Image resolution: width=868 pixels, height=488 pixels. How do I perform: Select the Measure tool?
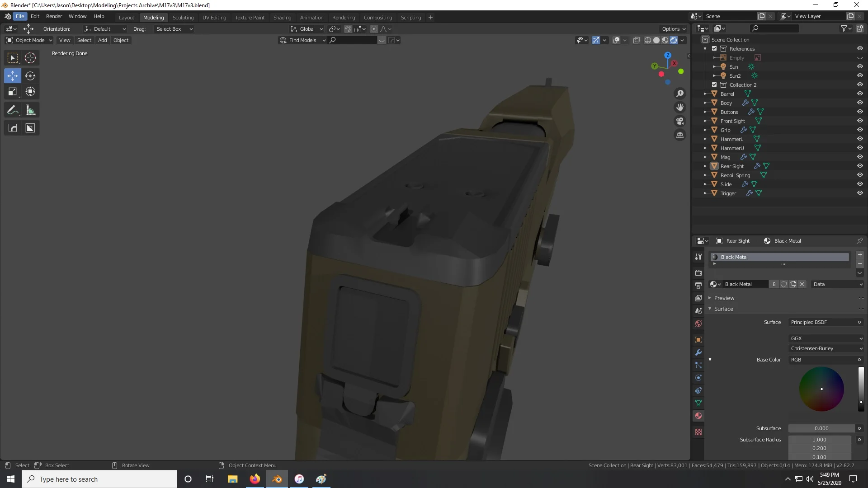[30, 110]
